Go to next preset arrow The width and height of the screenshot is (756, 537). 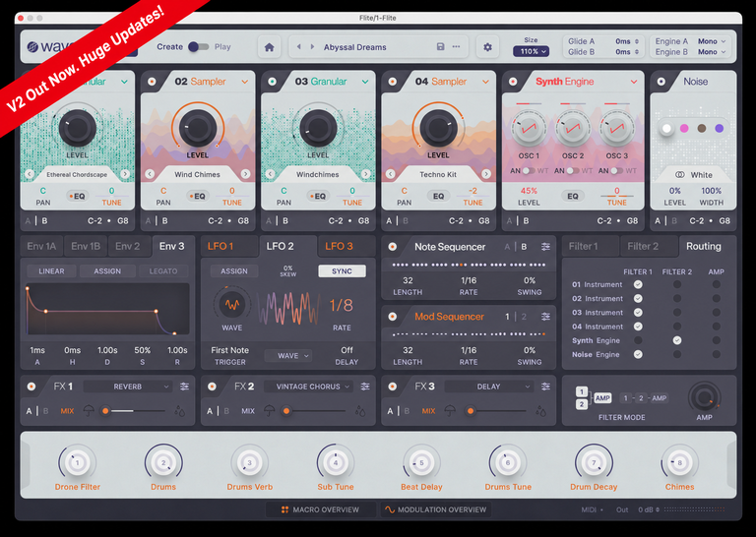(312, 46)
